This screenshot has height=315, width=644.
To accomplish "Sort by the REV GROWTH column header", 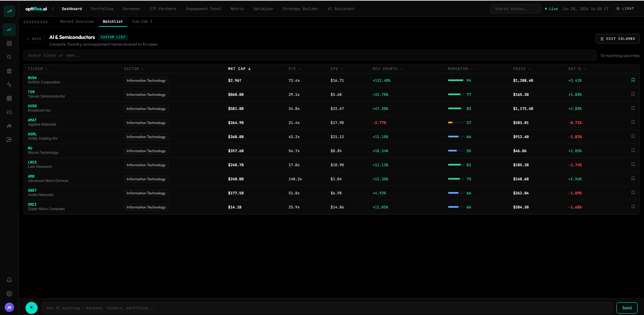I will (387, 69).
